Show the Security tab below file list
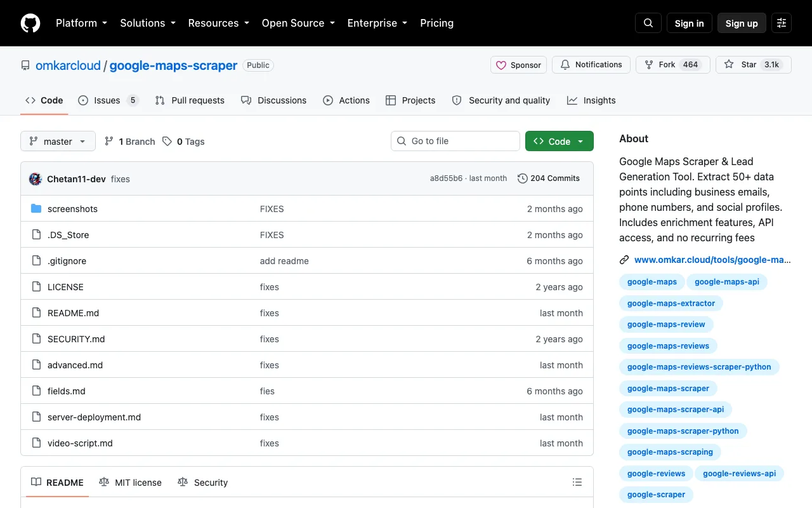The image size is (812, 508). (x=202, y=483)
